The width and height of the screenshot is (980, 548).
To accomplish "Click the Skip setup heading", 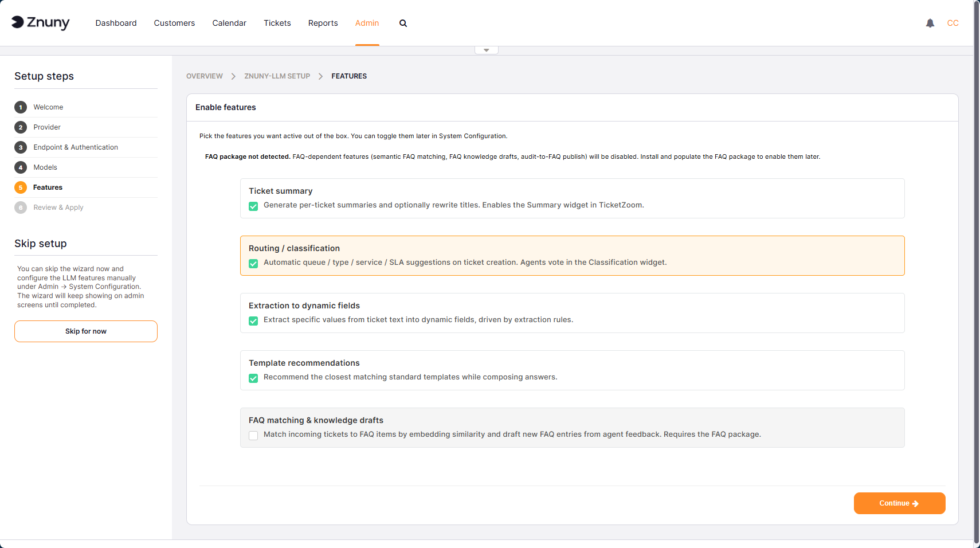I will point(41,244).
